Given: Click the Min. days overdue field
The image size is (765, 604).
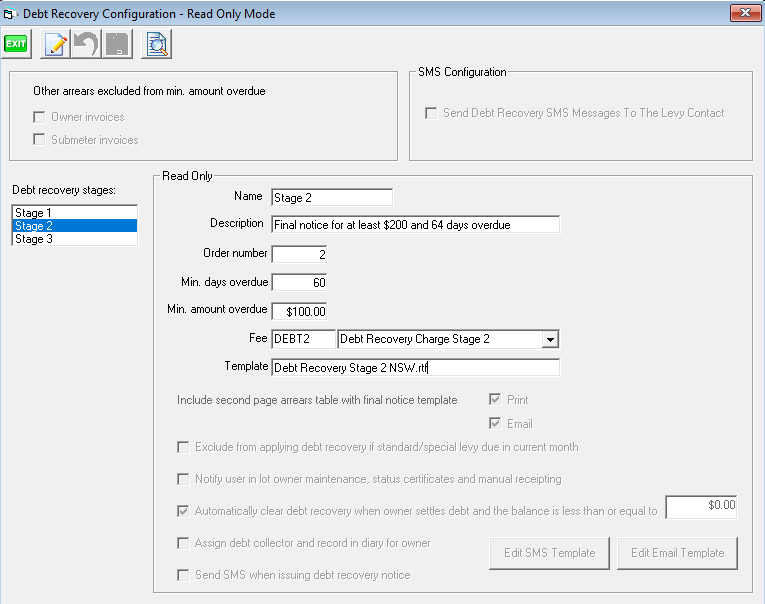Looking at the screenshot, I should click(299, 282).
